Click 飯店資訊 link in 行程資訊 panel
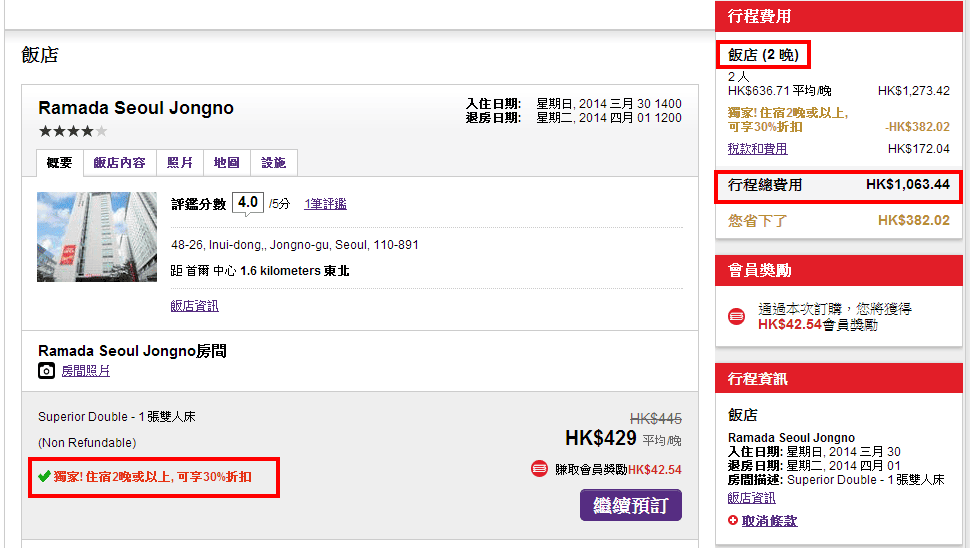970x548 pixels. [751, 498]
